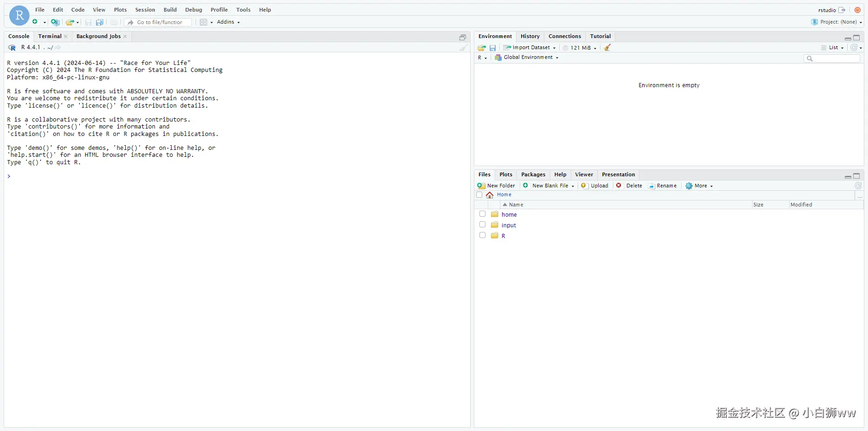Click the save workspace icon in Environment
This screenshot has width=868, height=431.
coord(493,48)
